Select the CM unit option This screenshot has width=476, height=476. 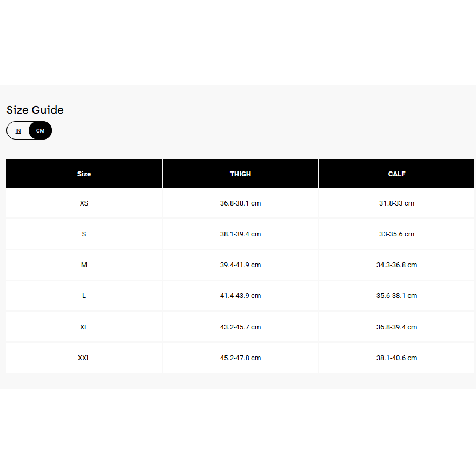point(41,131)
